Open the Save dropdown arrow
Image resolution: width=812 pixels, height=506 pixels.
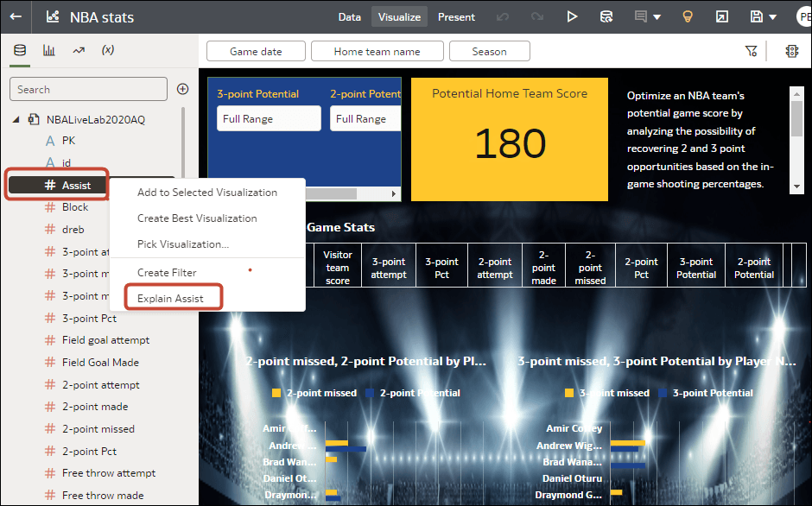click(773, 17)
